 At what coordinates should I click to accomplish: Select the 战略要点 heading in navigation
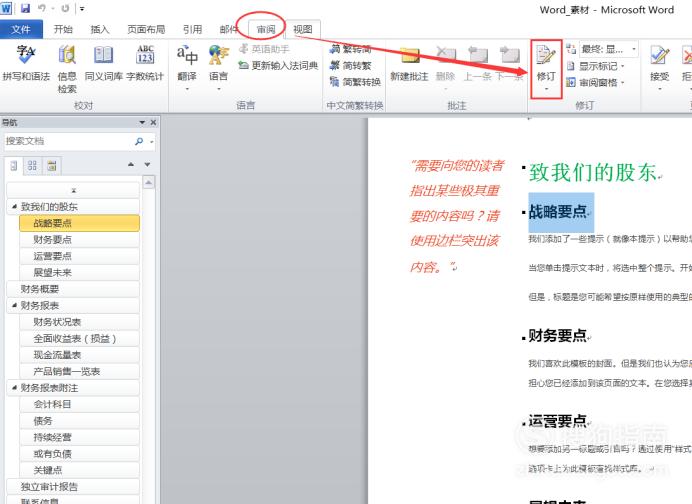(79, 223)
